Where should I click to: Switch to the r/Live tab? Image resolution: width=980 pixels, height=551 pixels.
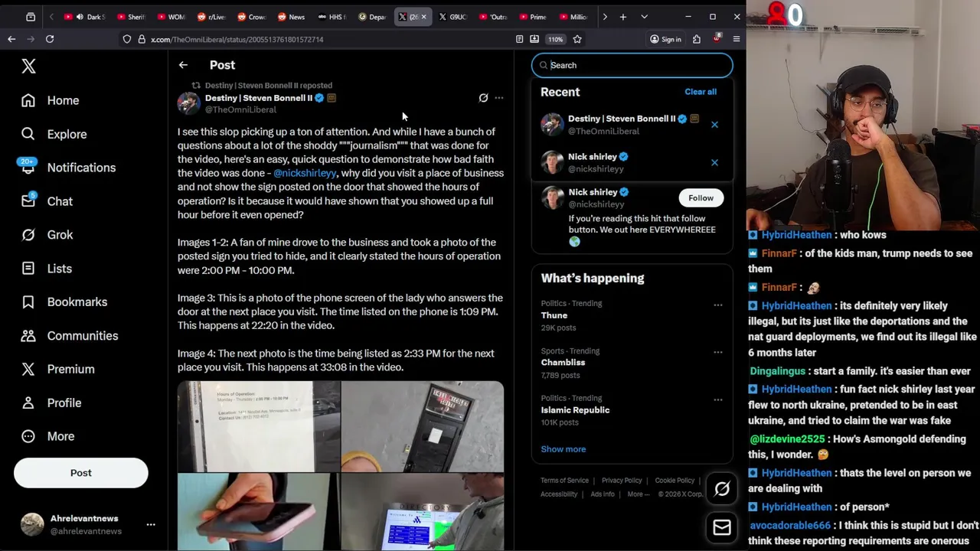click(x=211, y=17)
